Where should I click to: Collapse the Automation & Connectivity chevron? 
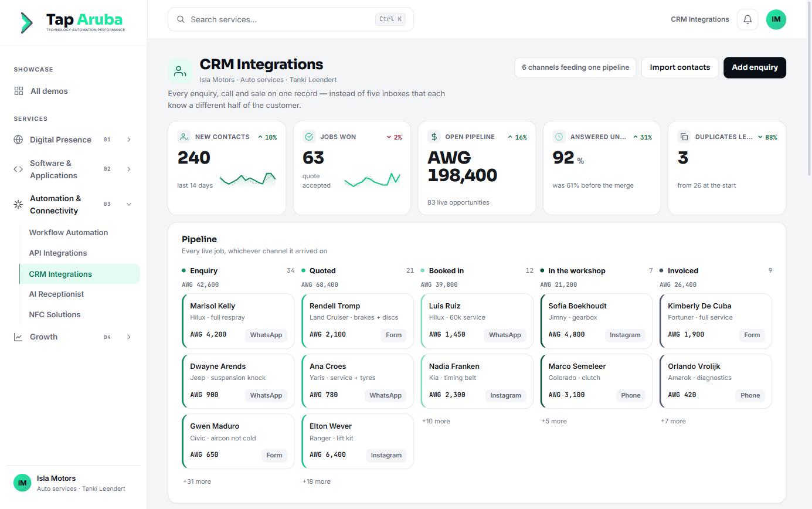click(129, 204)
